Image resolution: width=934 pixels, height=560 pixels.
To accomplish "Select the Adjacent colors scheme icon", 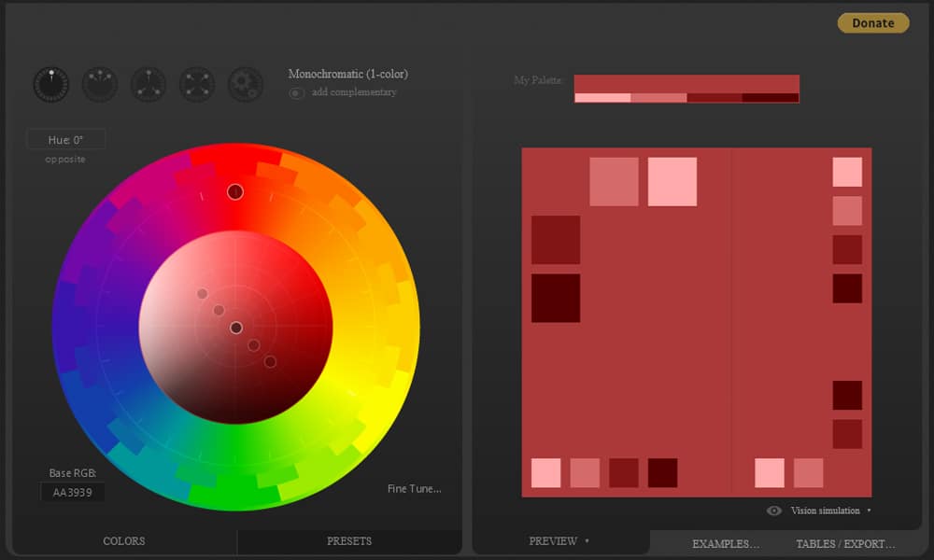I will [100, 84].
